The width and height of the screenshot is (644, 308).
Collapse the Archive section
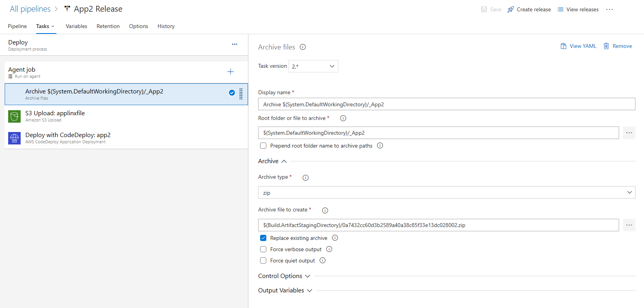click(x=273, y=161)
